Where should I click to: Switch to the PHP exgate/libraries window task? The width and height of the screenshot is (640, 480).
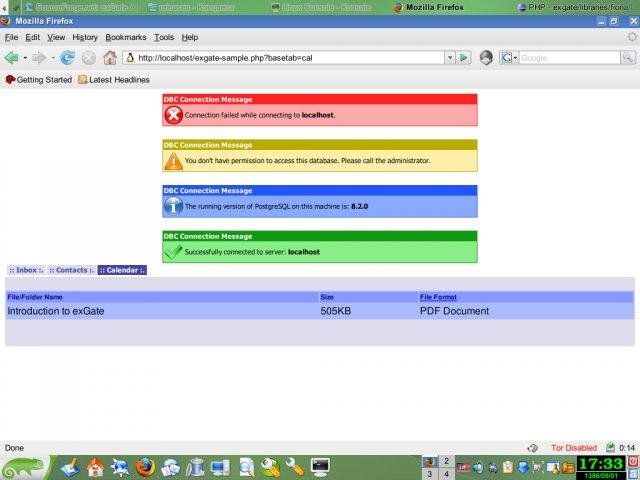click(576, 7)
